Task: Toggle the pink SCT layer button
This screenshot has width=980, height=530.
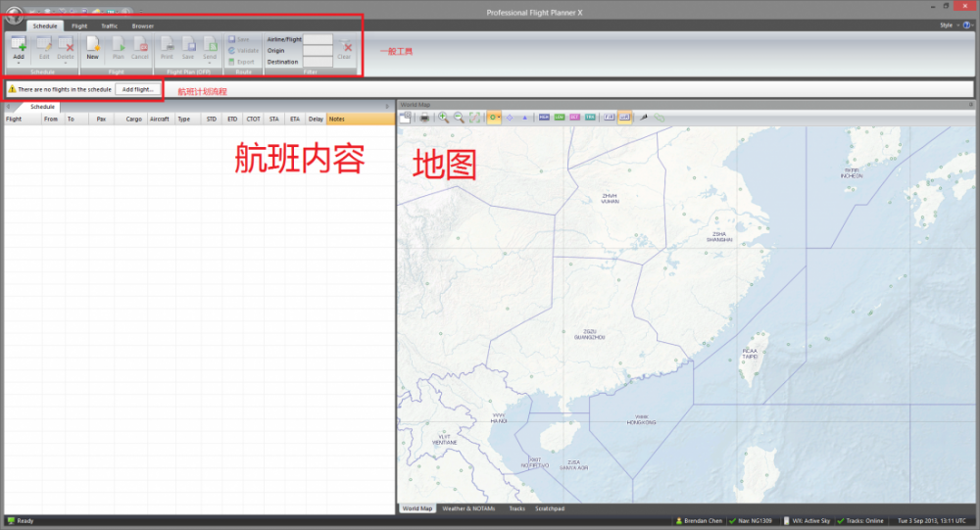Action: pyautogui.click(x=574, y=118)
